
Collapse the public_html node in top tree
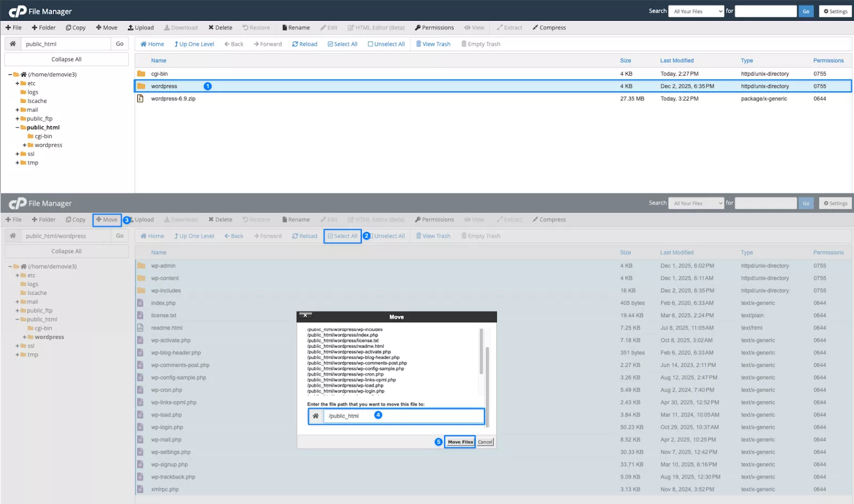(17, 127)
